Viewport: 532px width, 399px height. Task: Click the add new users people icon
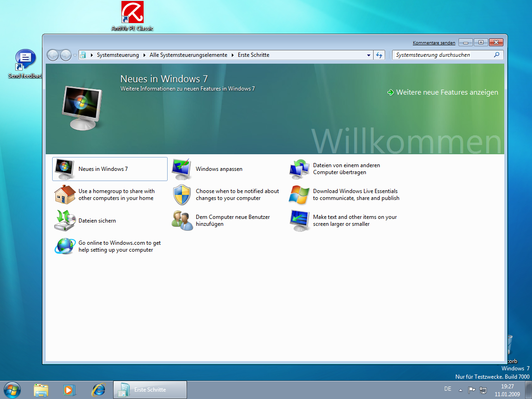(x=181, y=220)
